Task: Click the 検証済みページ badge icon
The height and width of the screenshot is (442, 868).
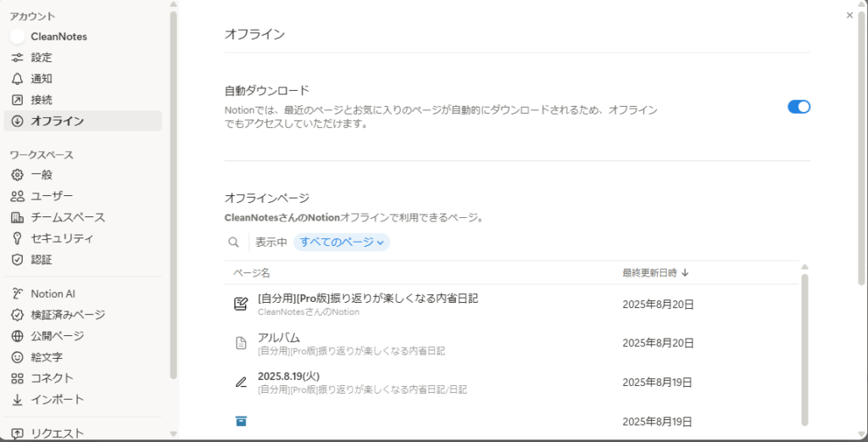Action: [x=17, y=315]
